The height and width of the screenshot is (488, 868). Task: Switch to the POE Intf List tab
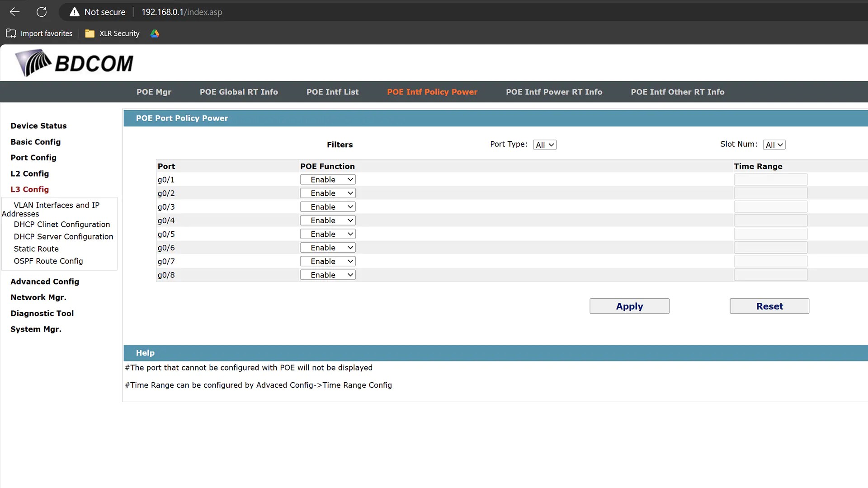click(332, 92)
